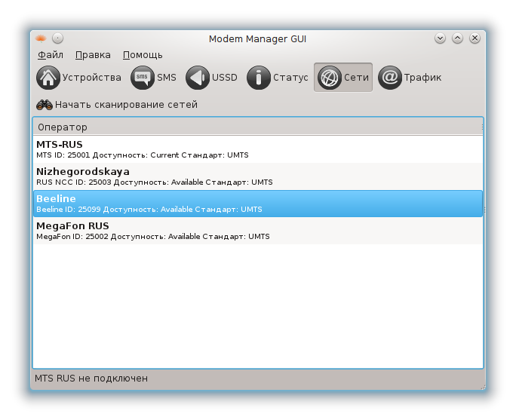Open the Файл menu
516x420 pixels.
(x=51, y=55)
